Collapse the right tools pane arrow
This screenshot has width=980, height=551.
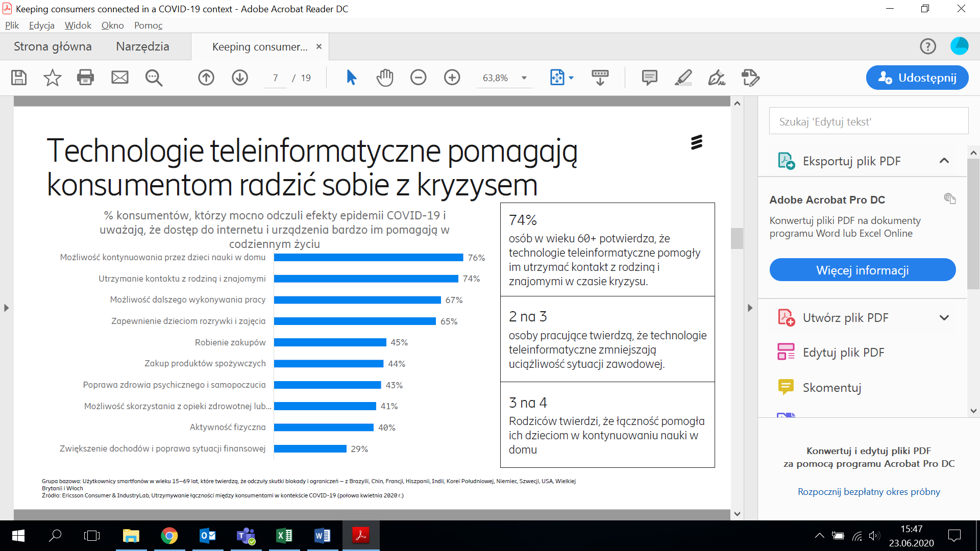pyautogui.click(x=750, y=308)
